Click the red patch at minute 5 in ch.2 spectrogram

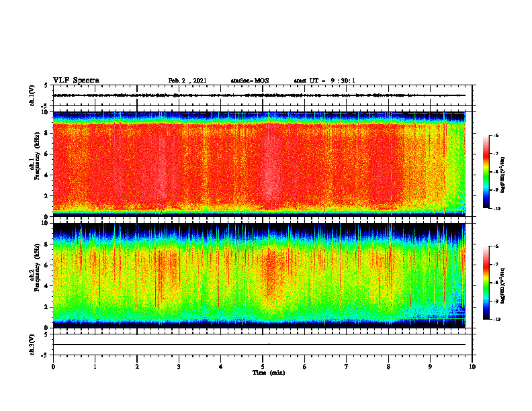click(271, 271)
